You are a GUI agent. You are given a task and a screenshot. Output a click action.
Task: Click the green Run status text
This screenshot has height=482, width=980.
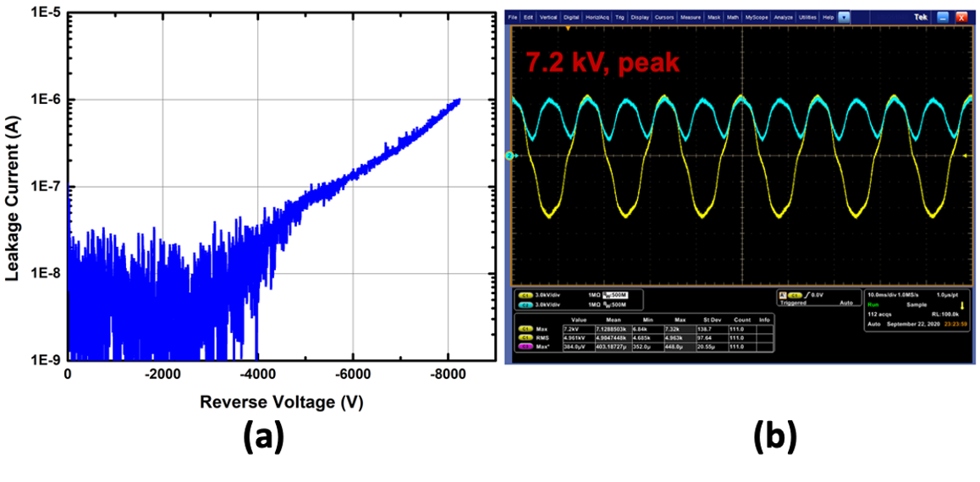click(871, 304)
